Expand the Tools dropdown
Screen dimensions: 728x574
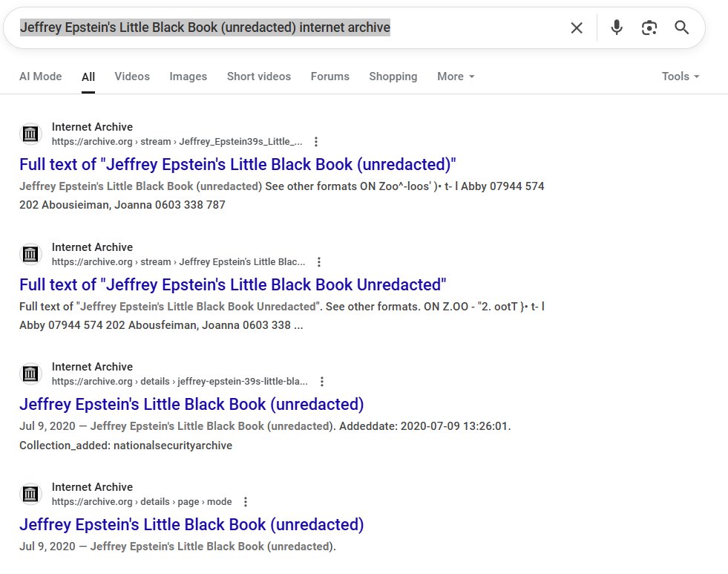click(x=681, y=76)
